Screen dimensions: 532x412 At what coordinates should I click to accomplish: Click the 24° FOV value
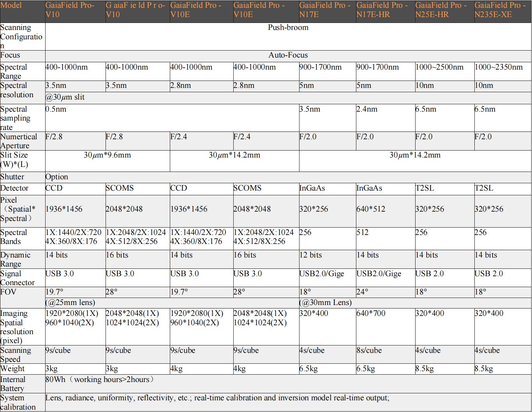[x=362, y=292]
